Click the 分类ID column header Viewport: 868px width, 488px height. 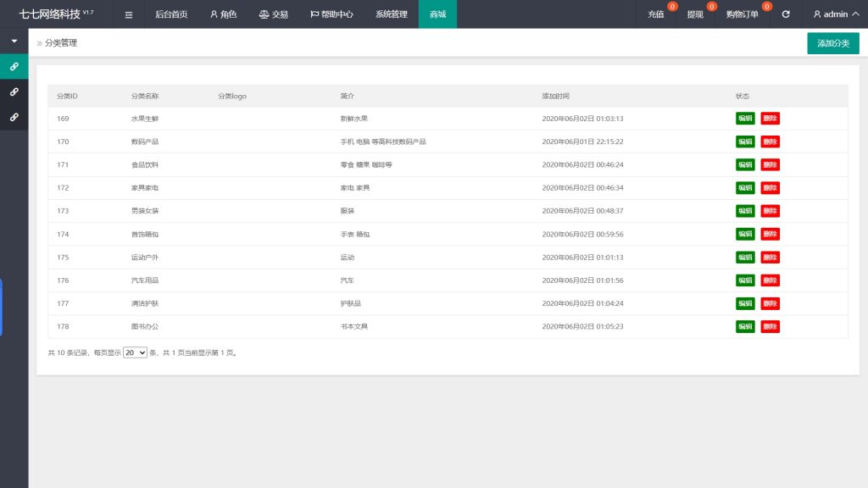click(x=67, y=97)
